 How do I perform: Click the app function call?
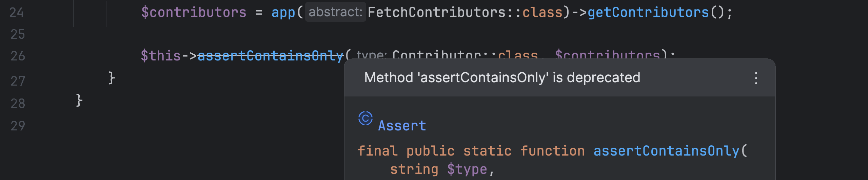point(283,13)
